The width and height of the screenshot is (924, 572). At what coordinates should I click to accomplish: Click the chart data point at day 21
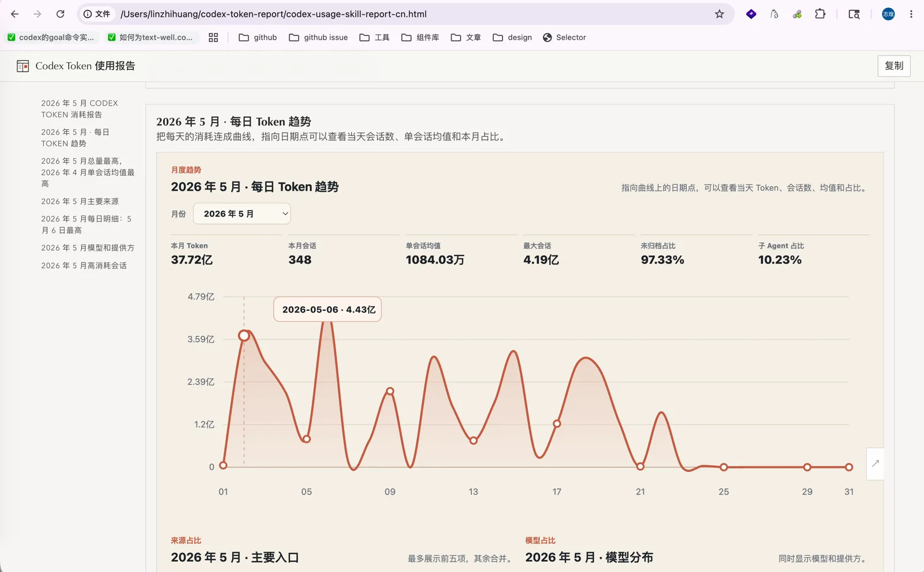[640, 466]
